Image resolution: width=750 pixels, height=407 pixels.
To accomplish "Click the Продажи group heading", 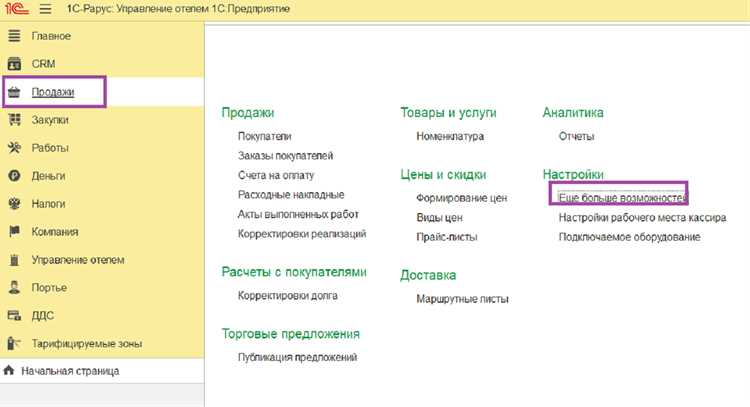I will click(x=248, y=113).
